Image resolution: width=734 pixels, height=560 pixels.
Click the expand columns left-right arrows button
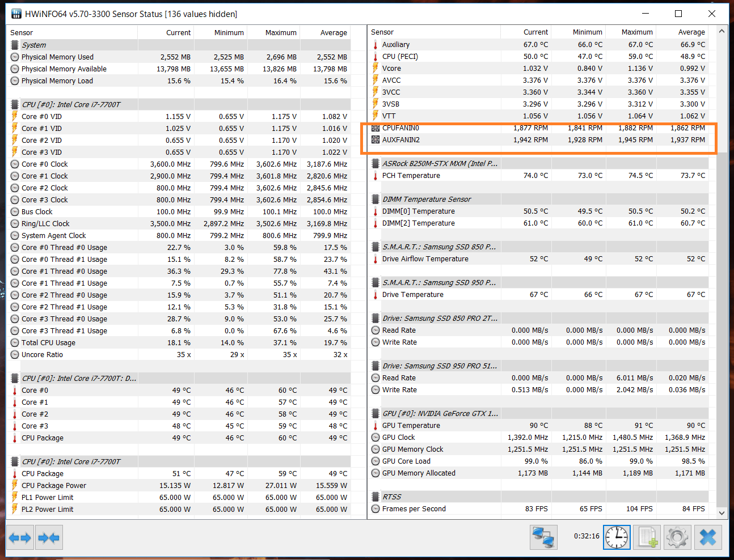(20, 537)
